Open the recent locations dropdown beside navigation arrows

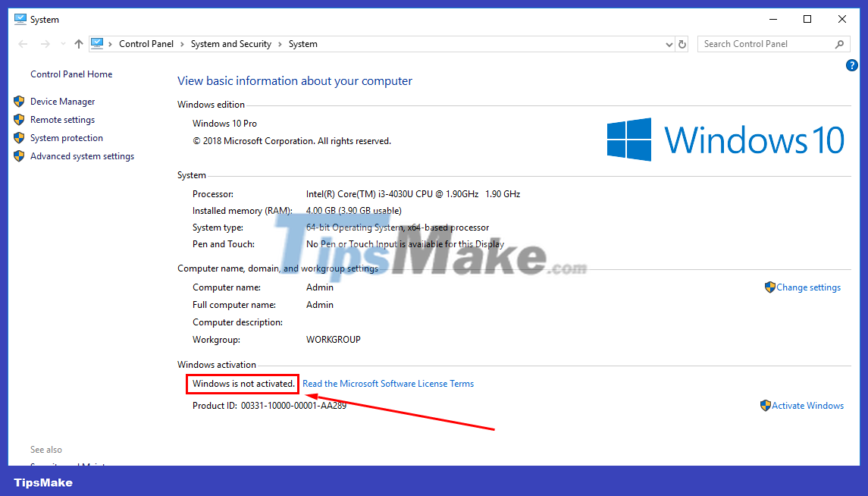tap(63, 43)
